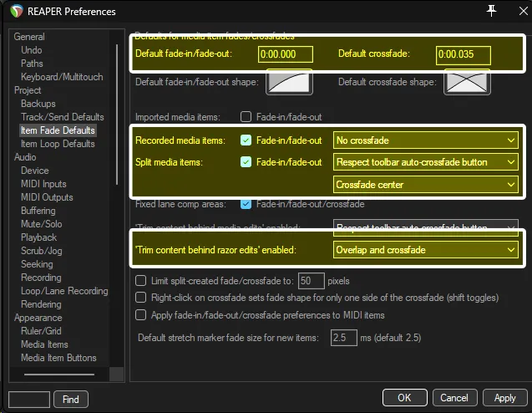The height and width of the screenshot is (413, 532).
Task: Click the Find button
Action: [71, 399]
